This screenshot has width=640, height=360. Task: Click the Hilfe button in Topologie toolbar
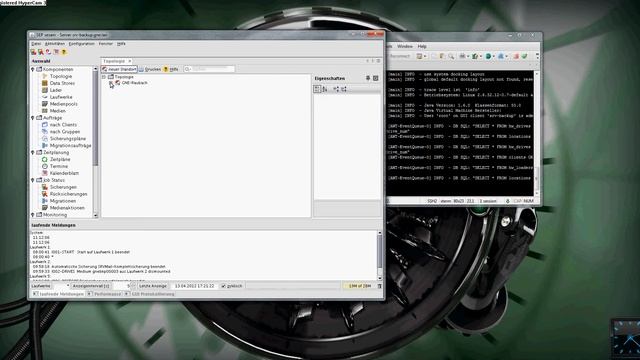171,69
